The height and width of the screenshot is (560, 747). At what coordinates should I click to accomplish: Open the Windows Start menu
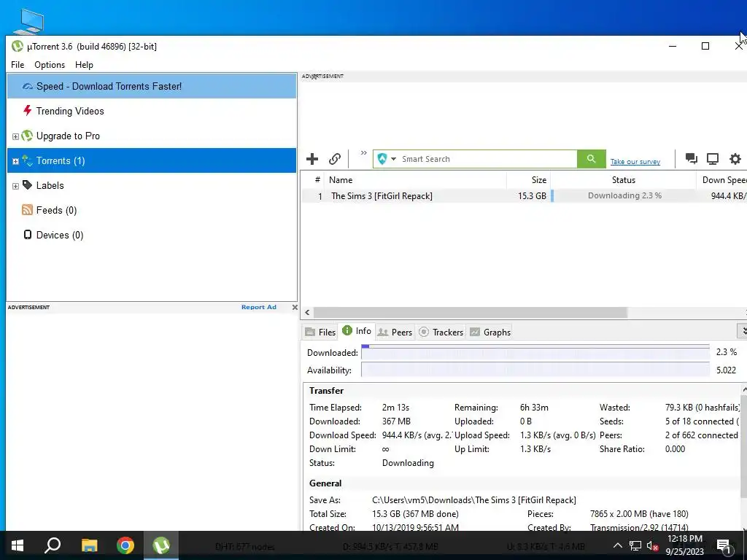coord(18,545)
